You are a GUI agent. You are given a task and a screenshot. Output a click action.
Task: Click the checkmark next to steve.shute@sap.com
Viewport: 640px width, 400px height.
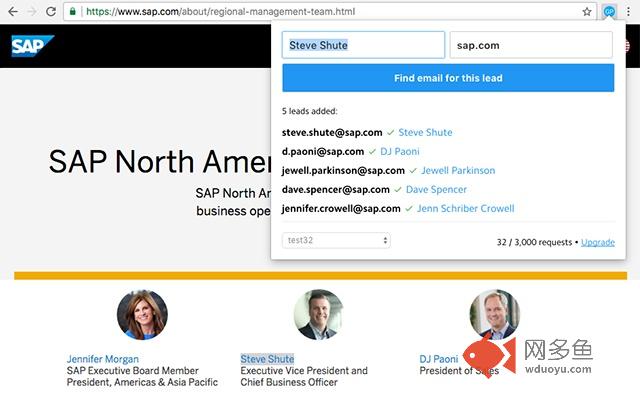click(x=391, y=133)
